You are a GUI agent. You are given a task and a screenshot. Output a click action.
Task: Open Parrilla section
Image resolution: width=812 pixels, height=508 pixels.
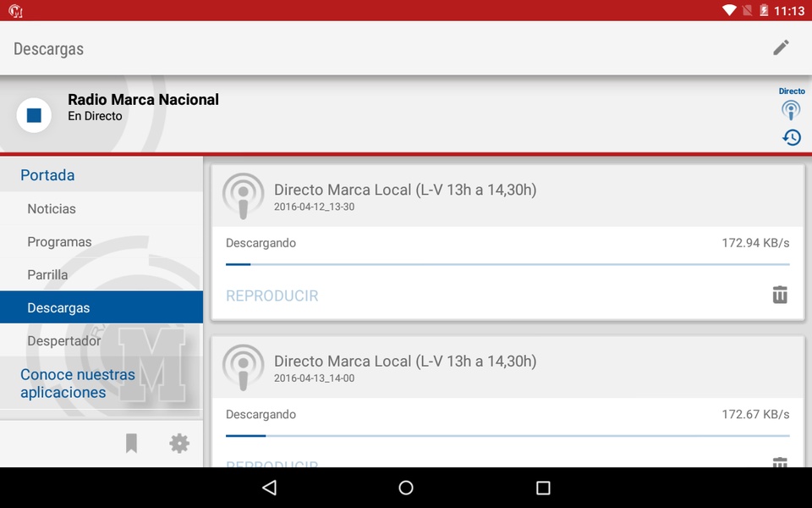click(101, 274)
